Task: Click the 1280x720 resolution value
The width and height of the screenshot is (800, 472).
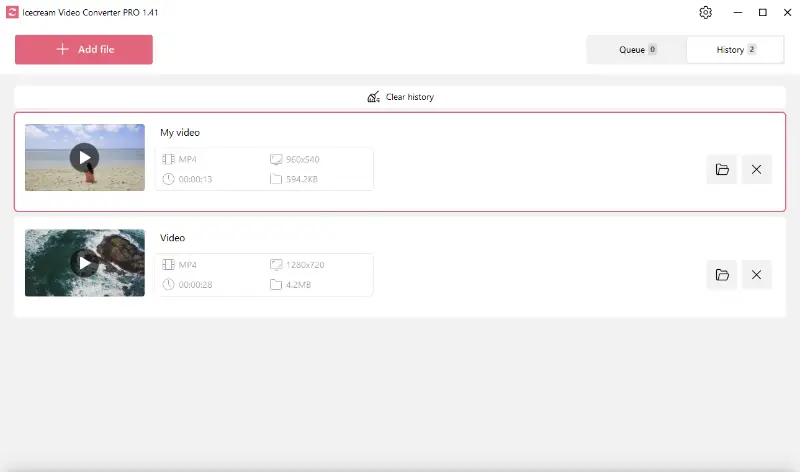Action: coord(305,265)
